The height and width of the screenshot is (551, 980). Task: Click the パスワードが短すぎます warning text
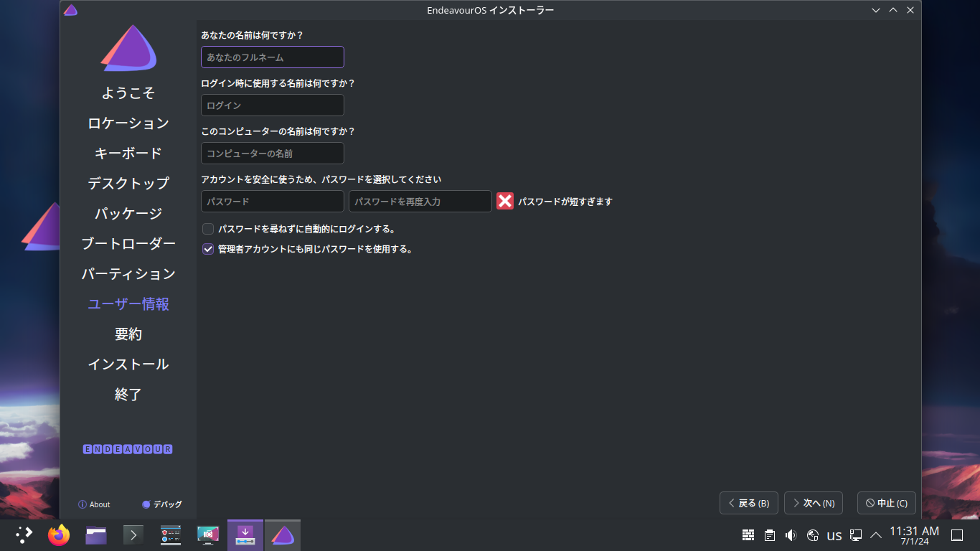click(x=565, y=202)
